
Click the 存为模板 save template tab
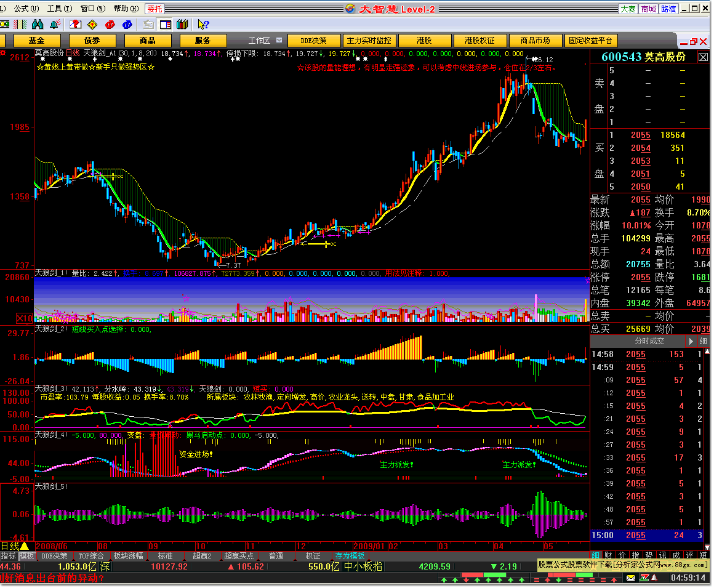coord(350,555)
